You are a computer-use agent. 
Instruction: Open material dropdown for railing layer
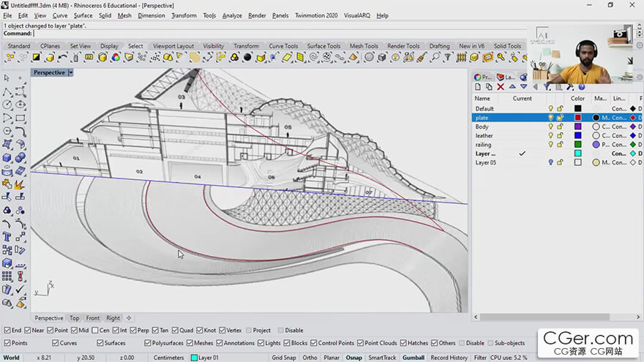click(600, 145)
